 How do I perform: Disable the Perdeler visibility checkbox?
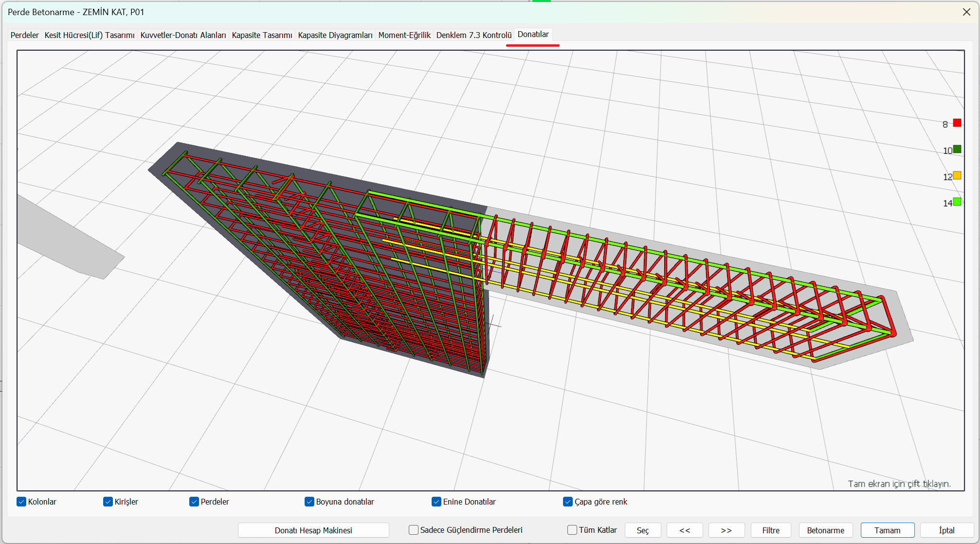(194, 502)
